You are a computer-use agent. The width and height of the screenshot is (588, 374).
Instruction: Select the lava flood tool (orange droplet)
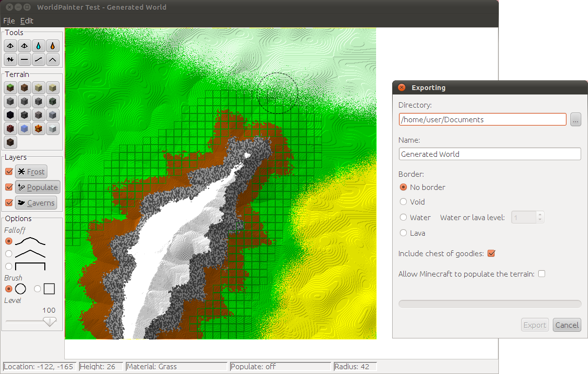click(x=53, y=46)
